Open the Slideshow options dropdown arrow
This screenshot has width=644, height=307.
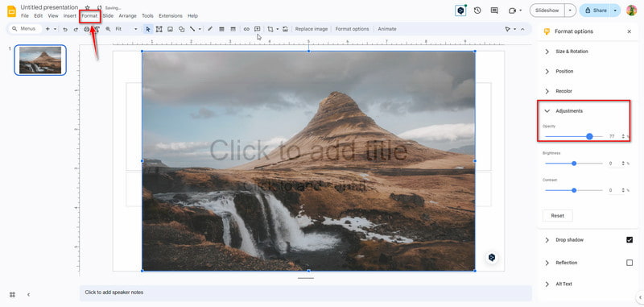(571, 10)
